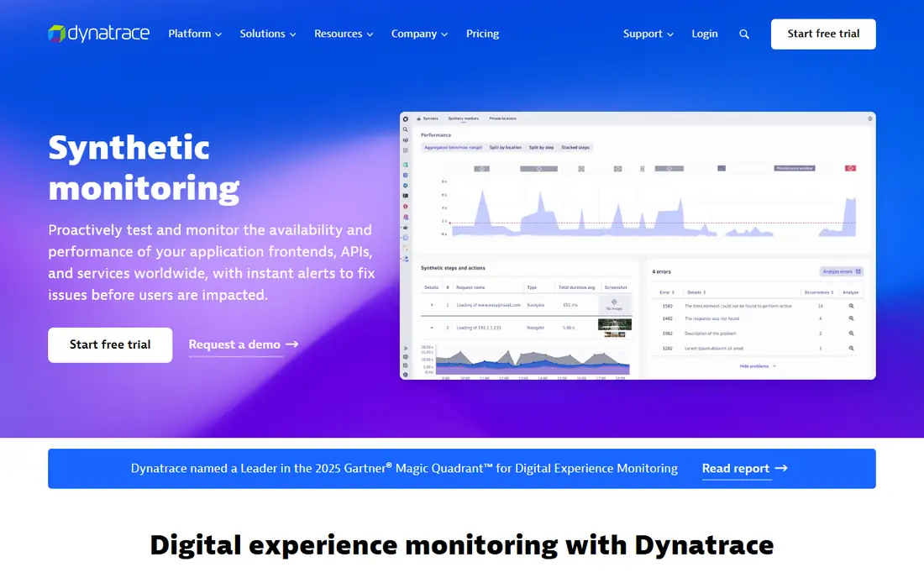Follow the Request a demo link
This screenshot has width=924, height=578.
(244, 344)
